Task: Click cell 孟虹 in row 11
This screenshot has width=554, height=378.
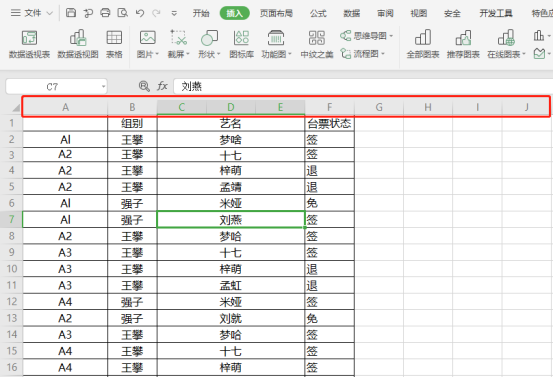Action: coord(231,285)
